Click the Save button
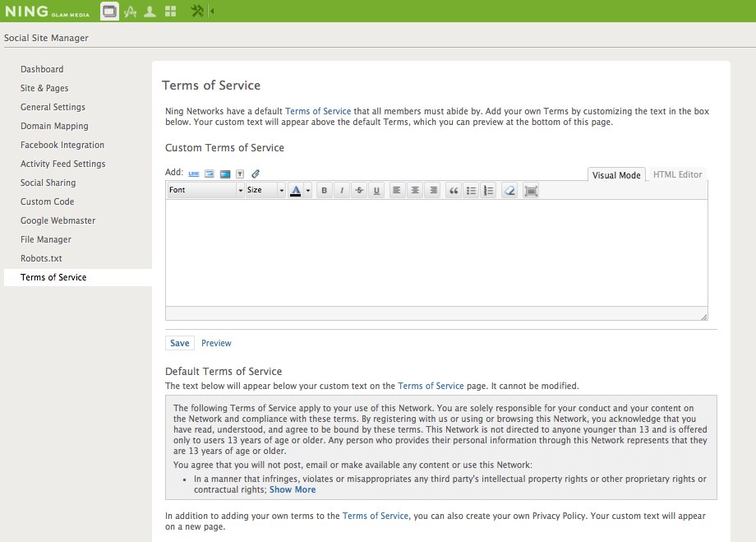This screenshot has height=542, width=756. [179, 343]
